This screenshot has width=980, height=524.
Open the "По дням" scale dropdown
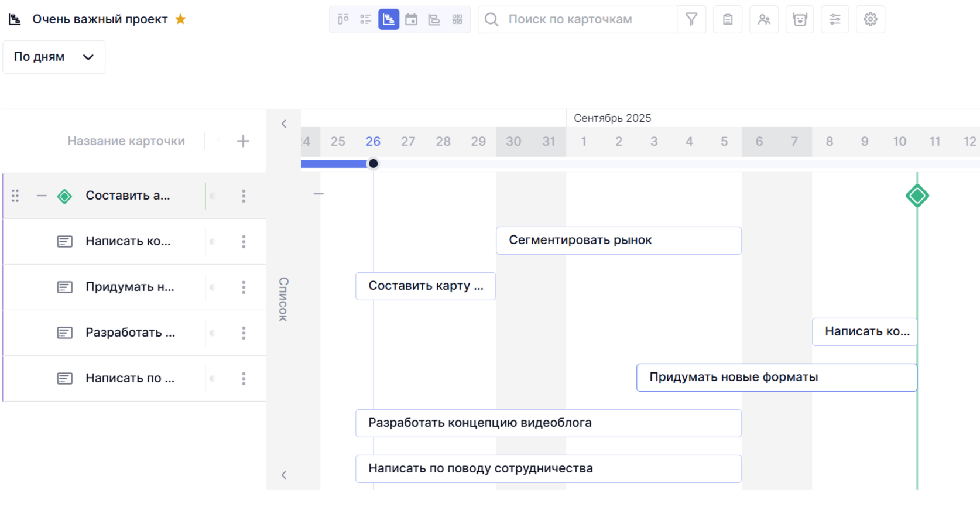click(x=54, y=57)
